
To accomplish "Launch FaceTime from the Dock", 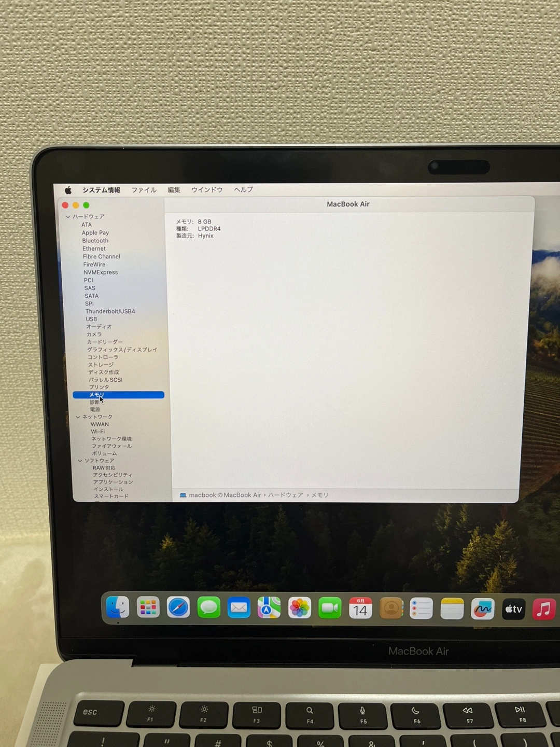I will click(x=330, y=608).
